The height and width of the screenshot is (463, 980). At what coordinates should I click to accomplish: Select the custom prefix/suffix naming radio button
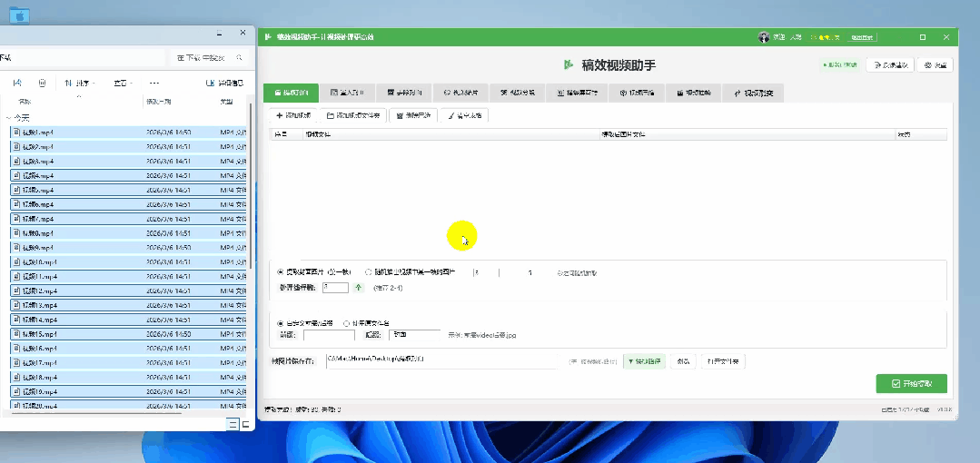[281, 323]
